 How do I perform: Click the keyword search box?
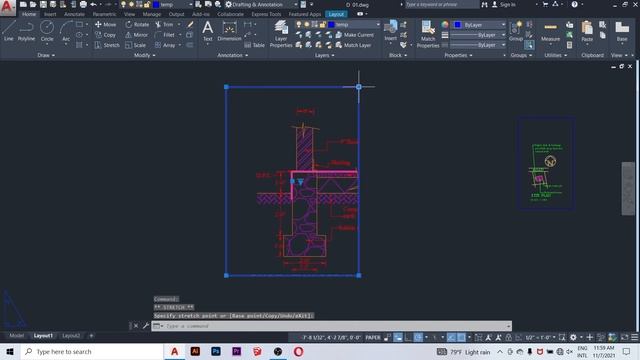coord(442,4)
